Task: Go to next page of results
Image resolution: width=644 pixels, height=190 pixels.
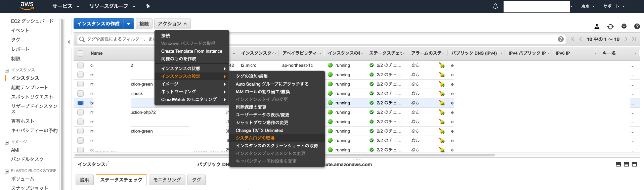Action: (x=626, y=39)
